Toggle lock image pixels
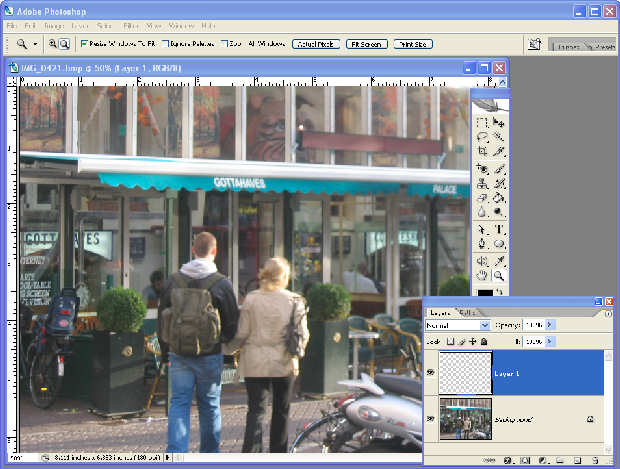The image size is (620, 469). [x=461, y=341]
